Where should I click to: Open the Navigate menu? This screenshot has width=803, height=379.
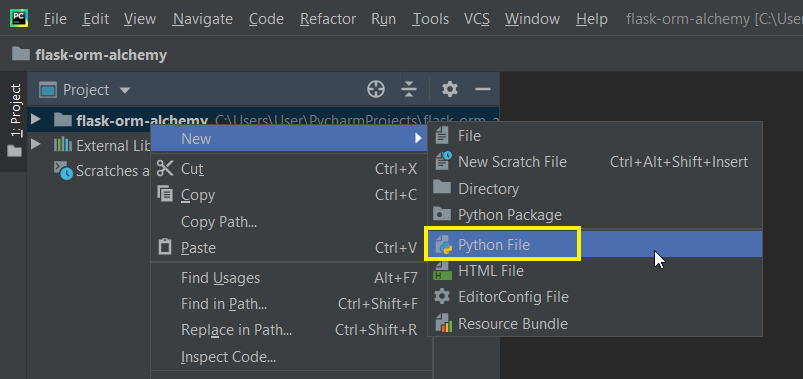203,19
